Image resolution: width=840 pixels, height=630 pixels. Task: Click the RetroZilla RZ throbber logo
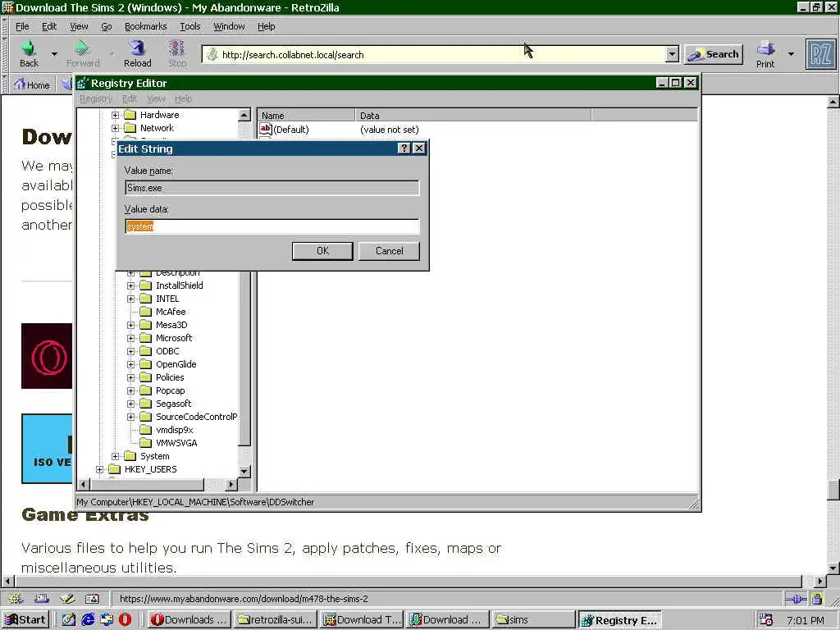pos(820,54)
